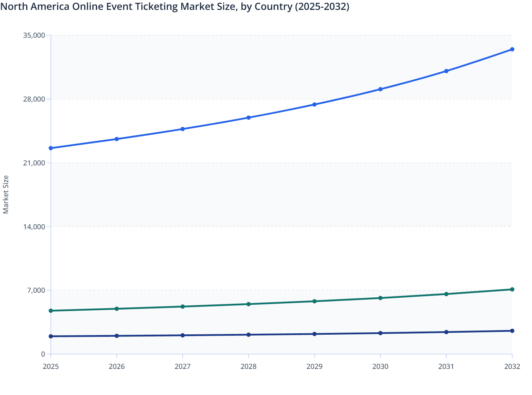This screenshot has height=395, width=532.
Task: Click the 2030 data point on blue curve
Action: (x=380, y=89)
